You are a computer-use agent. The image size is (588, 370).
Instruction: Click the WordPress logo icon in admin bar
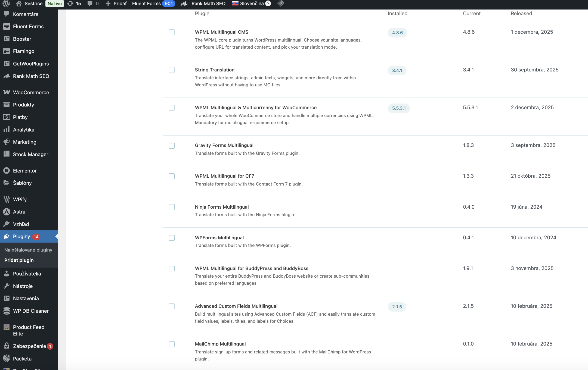[x=6, y=4]
